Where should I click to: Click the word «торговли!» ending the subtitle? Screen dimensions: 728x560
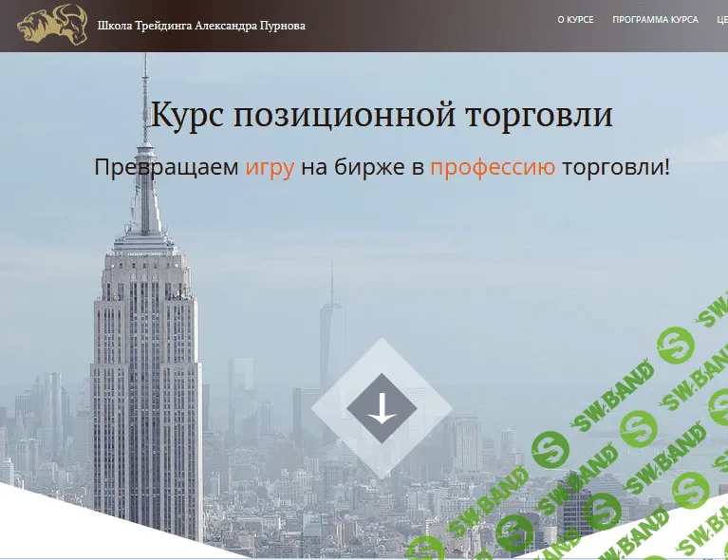[x=616, y=168]
